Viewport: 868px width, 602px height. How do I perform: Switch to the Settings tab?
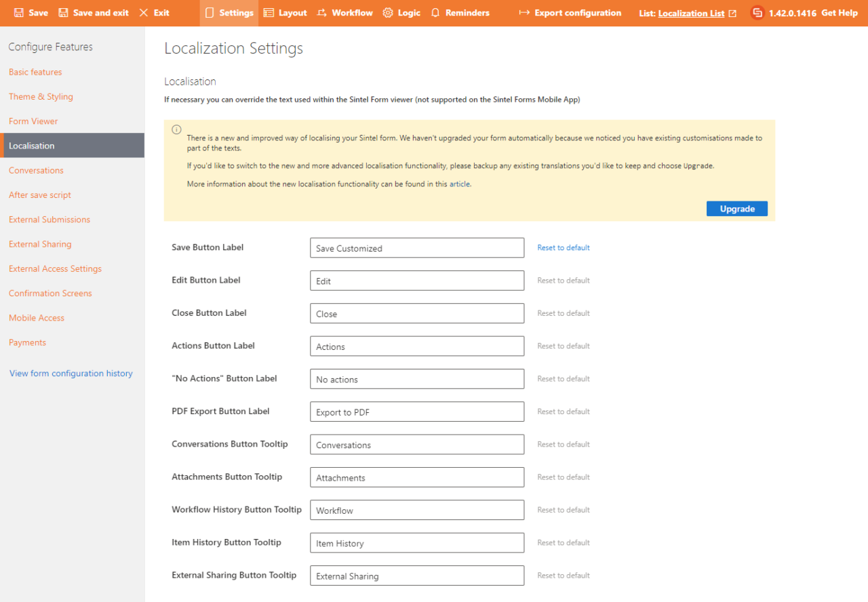tap(229, 12)
